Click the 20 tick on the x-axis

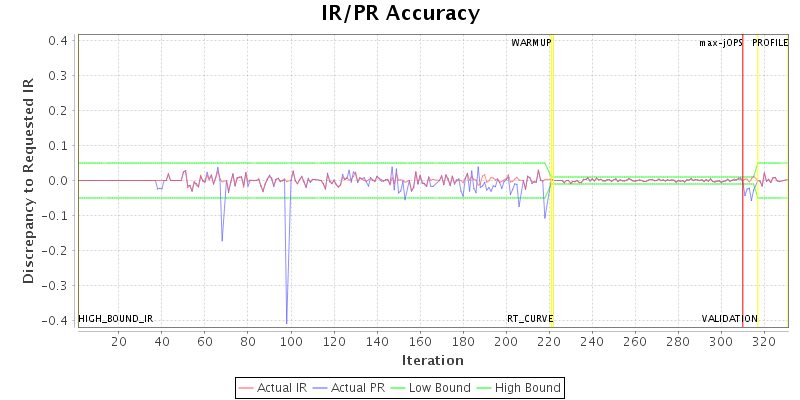119,342
